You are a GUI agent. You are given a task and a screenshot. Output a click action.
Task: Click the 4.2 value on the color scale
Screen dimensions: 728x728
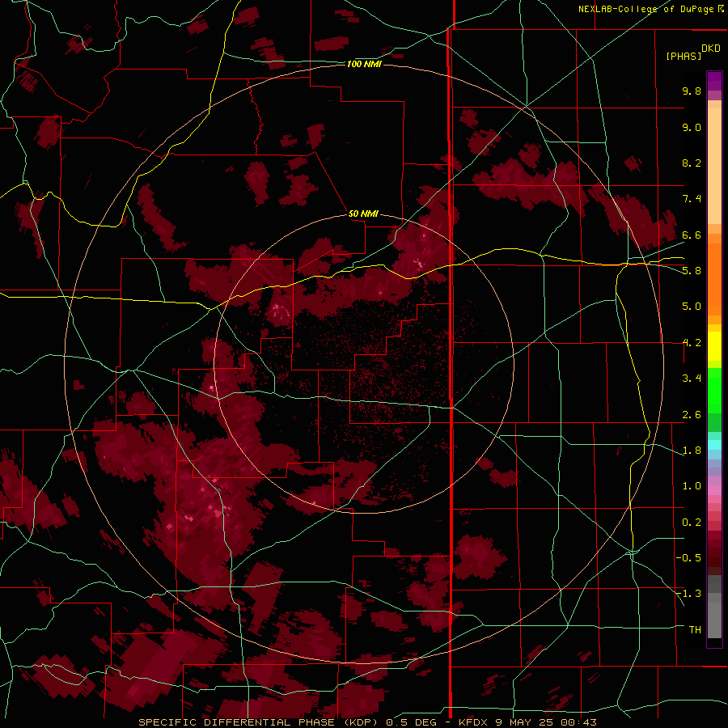(x=692, y=343)
